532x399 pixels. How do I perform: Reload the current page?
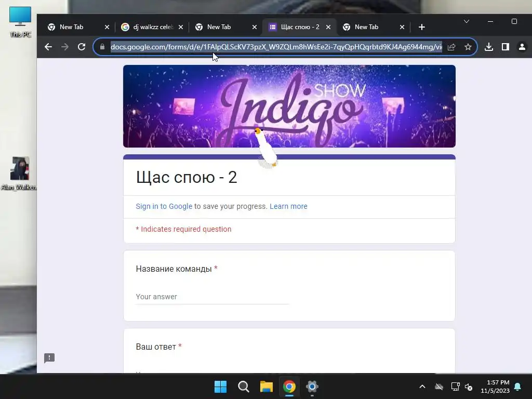82,47
